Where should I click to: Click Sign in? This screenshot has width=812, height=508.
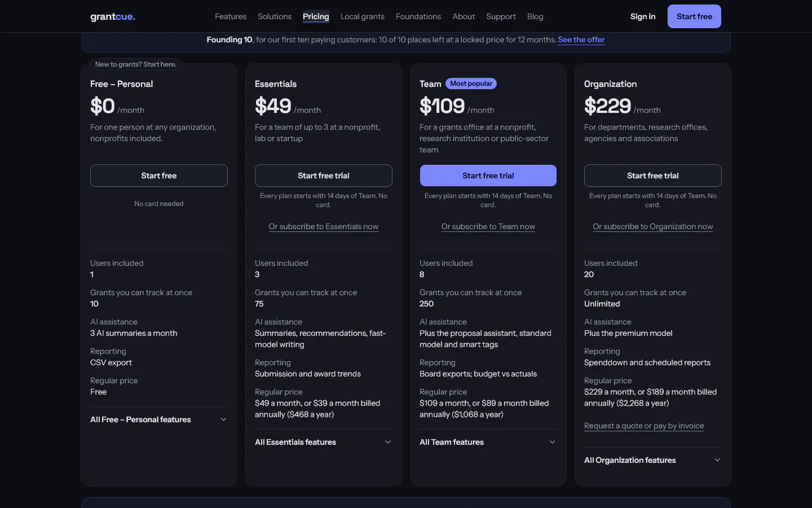[x=643, y=16]
